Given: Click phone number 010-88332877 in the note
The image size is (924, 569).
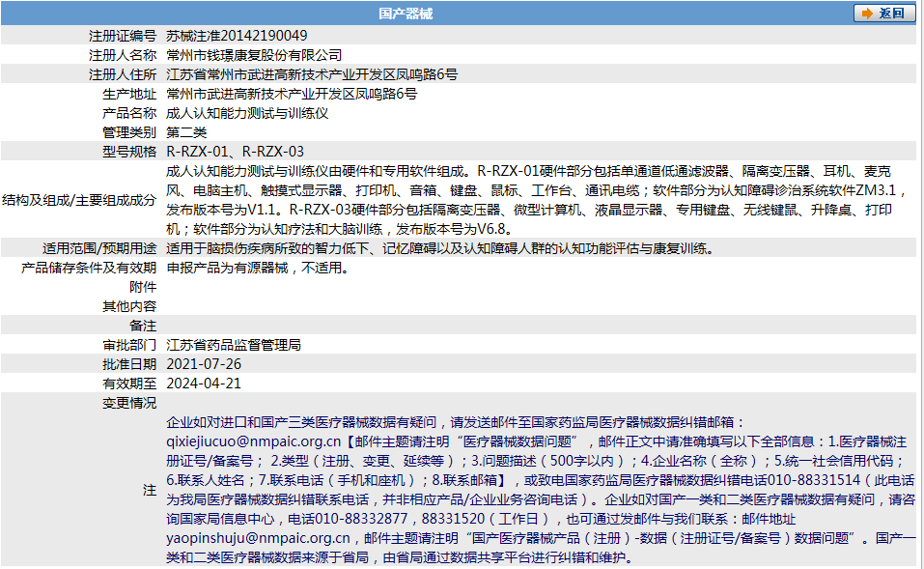Looking at the screenshot, I should [x=361, y=520].
